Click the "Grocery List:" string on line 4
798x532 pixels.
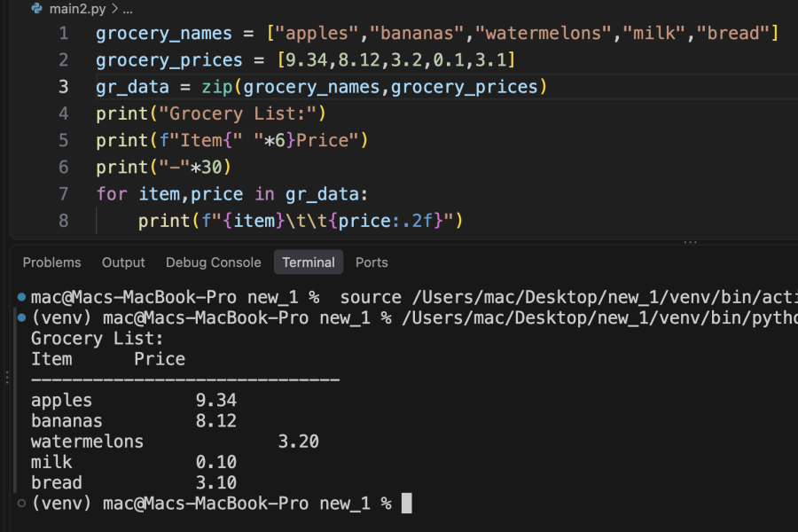[x=237, y=113]
